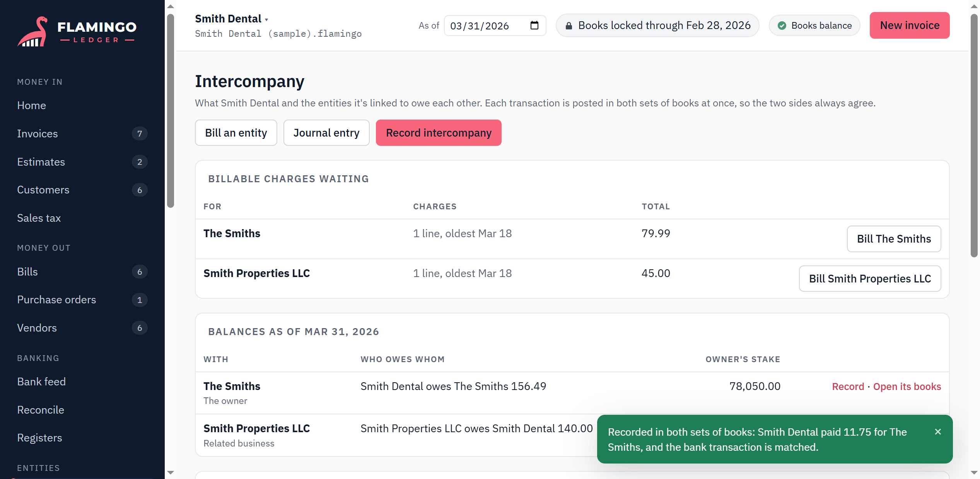Click the page scroll up arrow at right
This screenshot has height=479, width=980.
(974, 7)
